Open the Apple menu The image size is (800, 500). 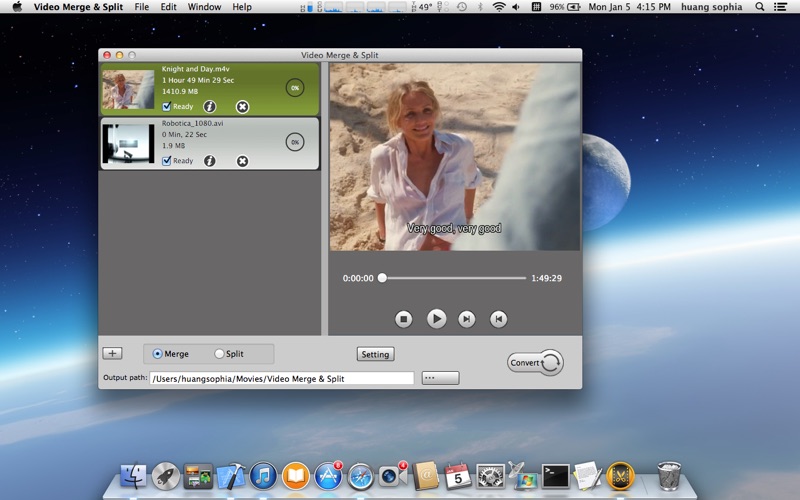click(x=17, y=7)
